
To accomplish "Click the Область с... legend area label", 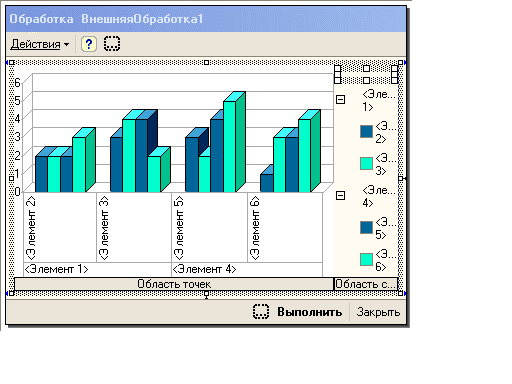I will click(x=366, y=284).
